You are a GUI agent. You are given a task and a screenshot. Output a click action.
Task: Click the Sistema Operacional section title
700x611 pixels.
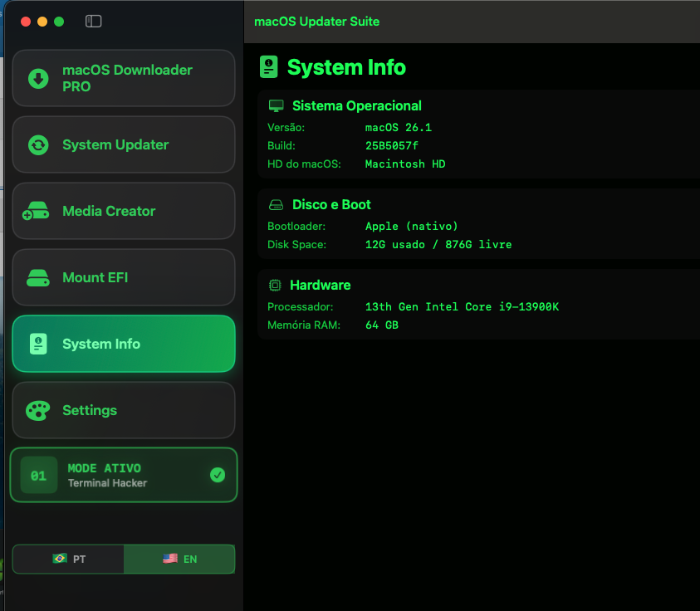click(357, 105)
